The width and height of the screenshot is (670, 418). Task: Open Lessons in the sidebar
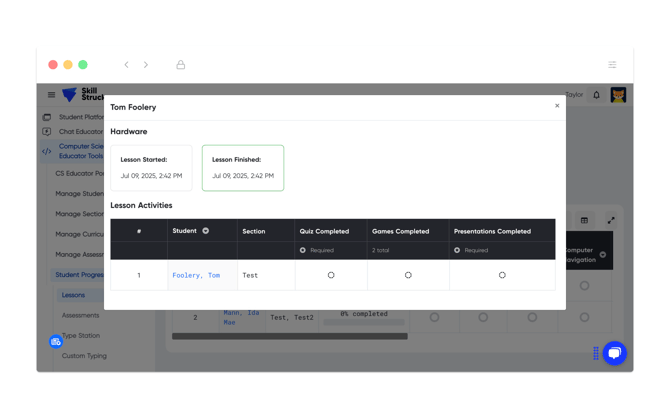[x=73, y=295]
